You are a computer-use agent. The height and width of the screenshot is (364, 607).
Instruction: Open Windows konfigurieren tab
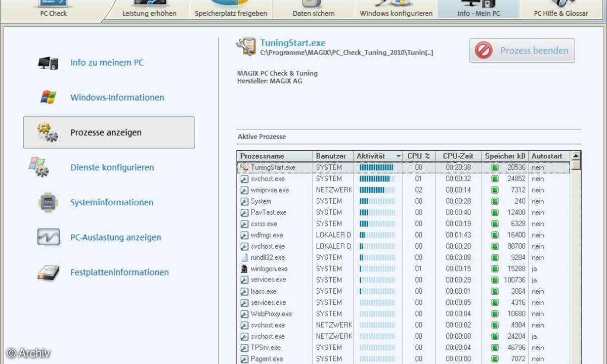coord(396,9)
